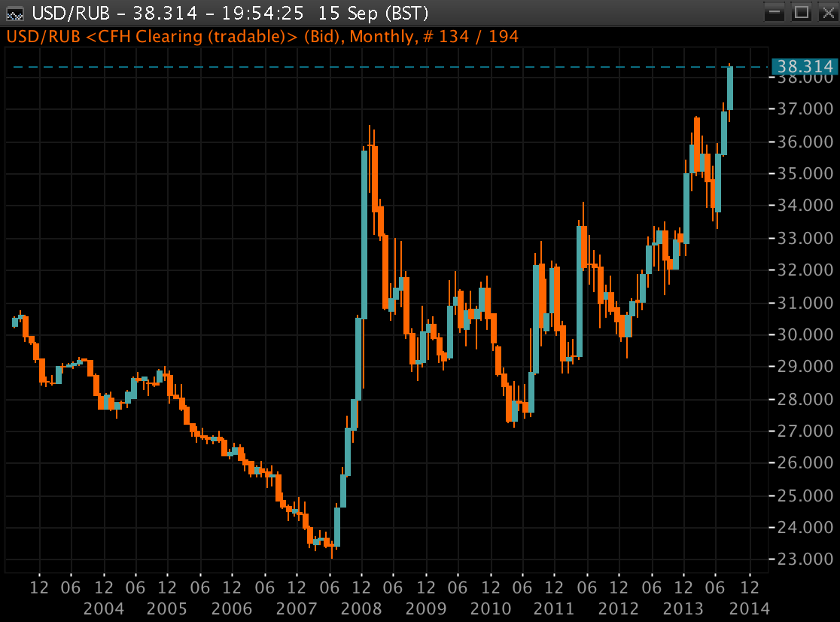Click the USD/RUB CFH Clearing chart subtitle
Screen dimensions: 840x622
(263, 36)
